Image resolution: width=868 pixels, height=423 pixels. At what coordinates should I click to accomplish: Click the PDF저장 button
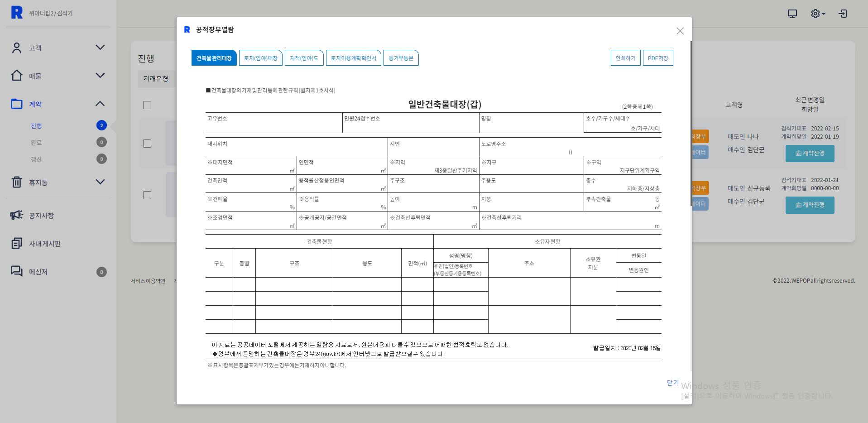657,58
